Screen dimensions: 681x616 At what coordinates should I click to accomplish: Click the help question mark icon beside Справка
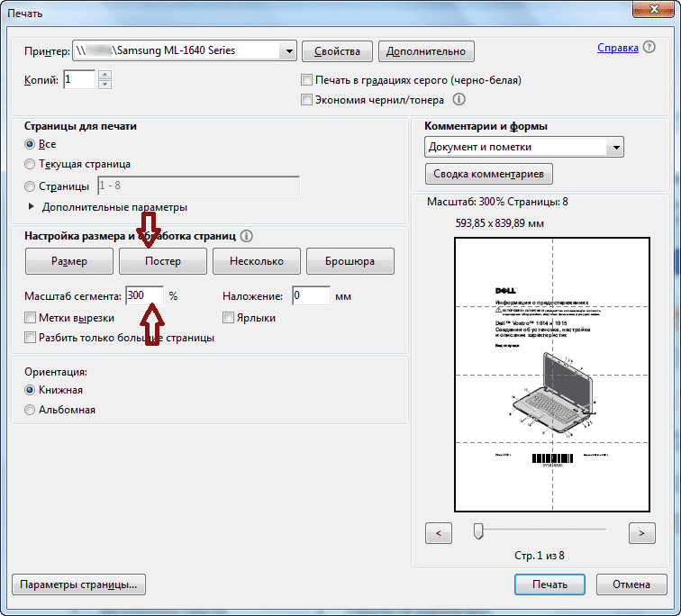pos(661,48)
